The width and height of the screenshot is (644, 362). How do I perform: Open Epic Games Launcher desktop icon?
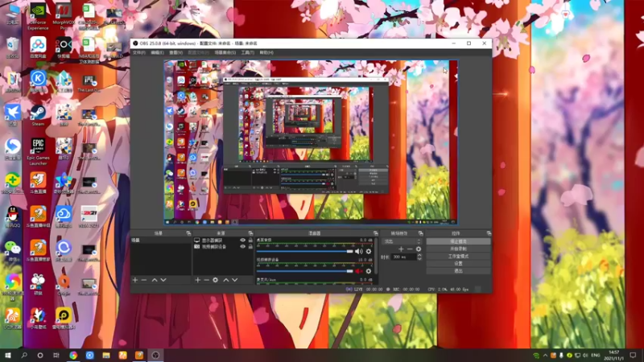point(38,151)
